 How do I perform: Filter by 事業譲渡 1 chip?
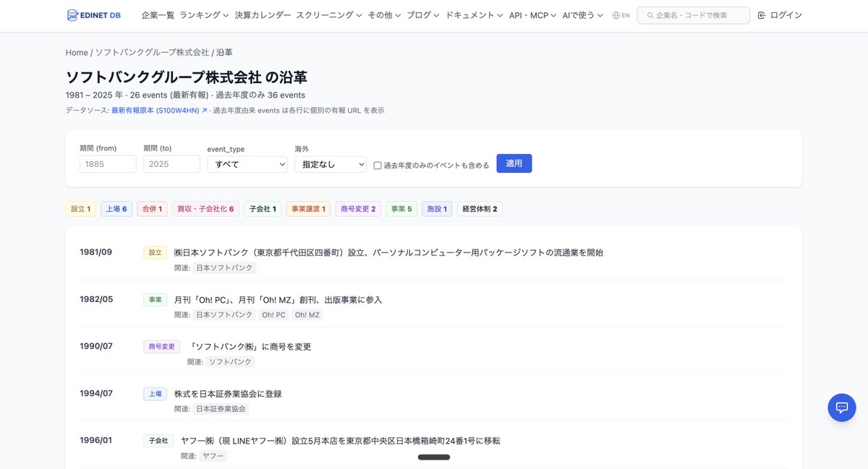click(308, 209)
